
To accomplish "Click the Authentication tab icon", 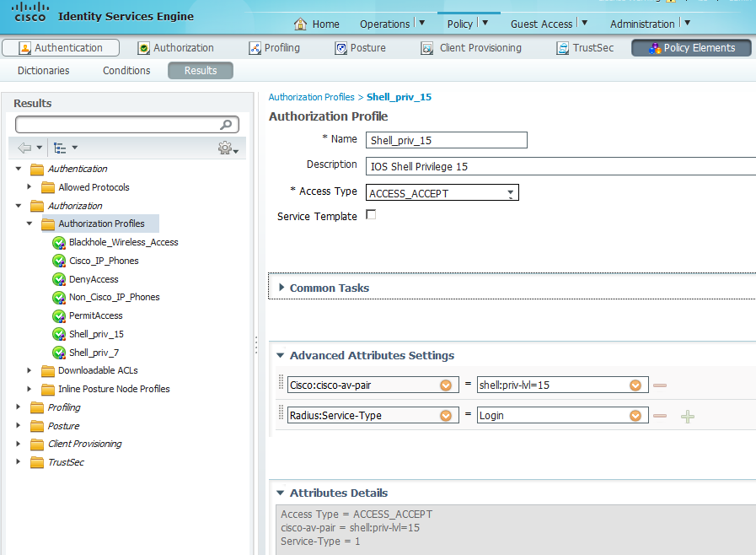I will tap(24, 48).
